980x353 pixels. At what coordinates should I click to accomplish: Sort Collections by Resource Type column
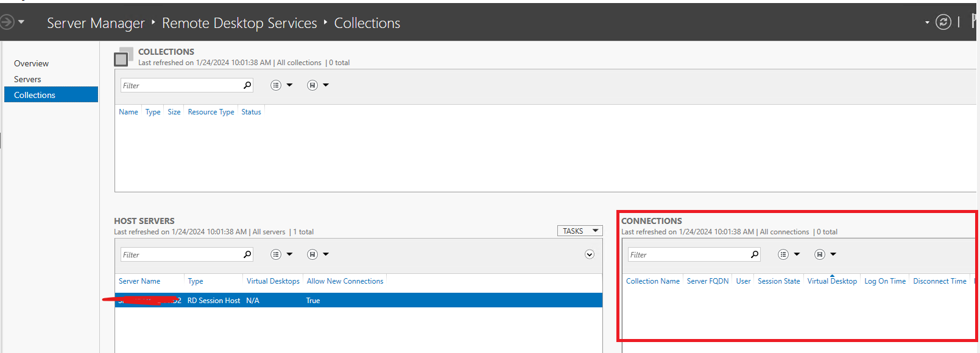(211, 112)
